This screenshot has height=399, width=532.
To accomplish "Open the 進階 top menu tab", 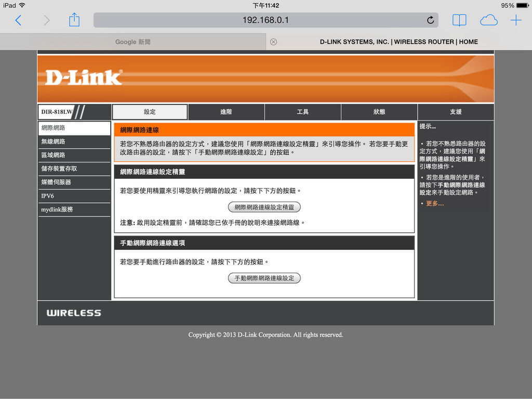I will [x=227, y=112].
